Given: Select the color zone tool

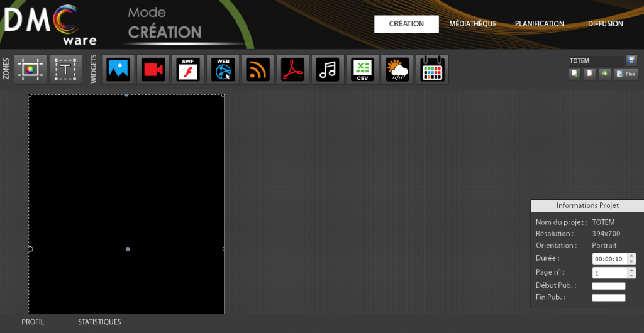Looking at the screenshot, I should [x=30, y=69].
